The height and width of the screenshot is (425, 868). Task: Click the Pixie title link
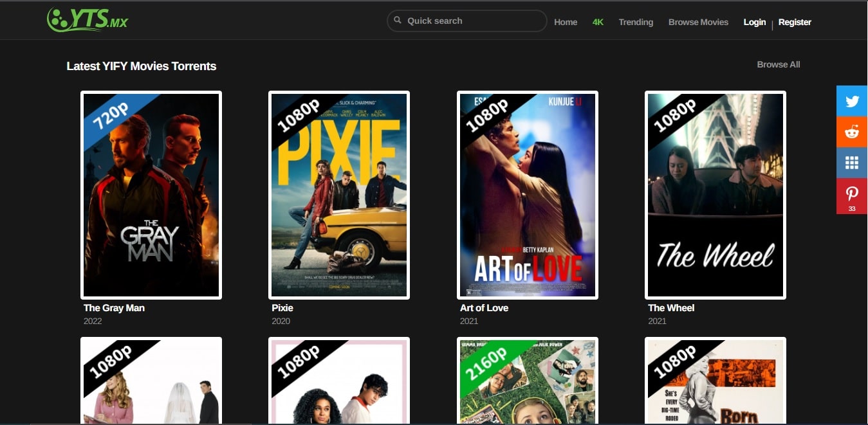(282, 308)
